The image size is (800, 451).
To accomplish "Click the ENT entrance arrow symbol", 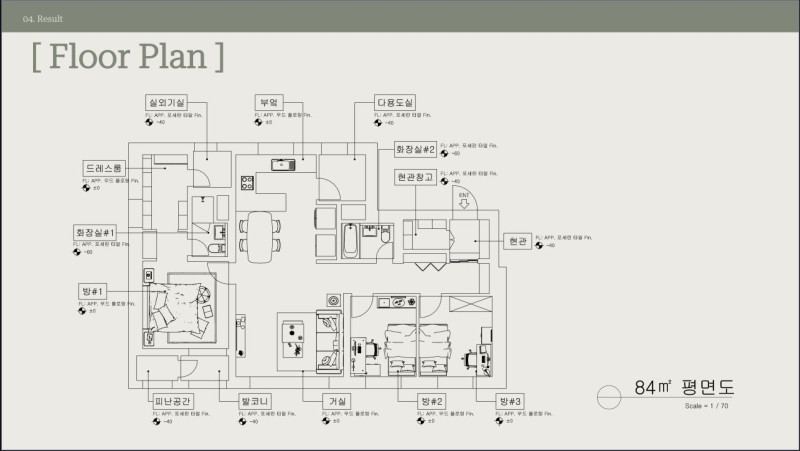I will click(x=463, y=203).
